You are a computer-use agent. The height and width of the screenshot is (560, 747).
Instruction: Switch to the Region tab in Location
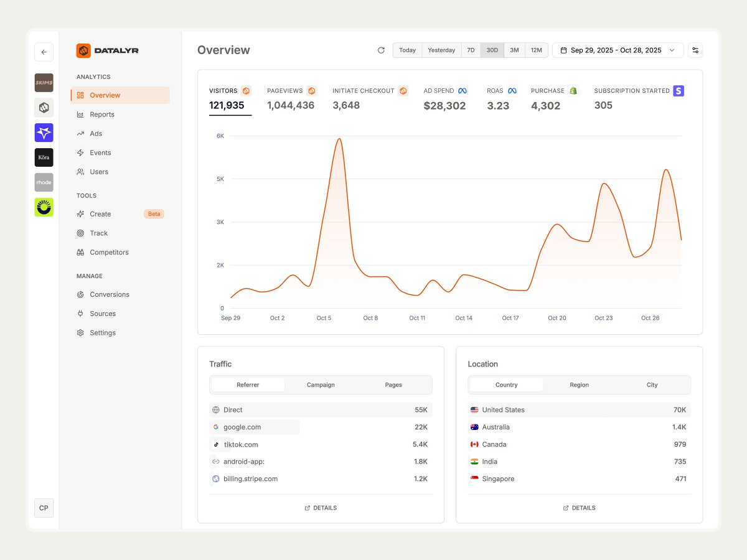pyautogui.click(x=579, y=385)
